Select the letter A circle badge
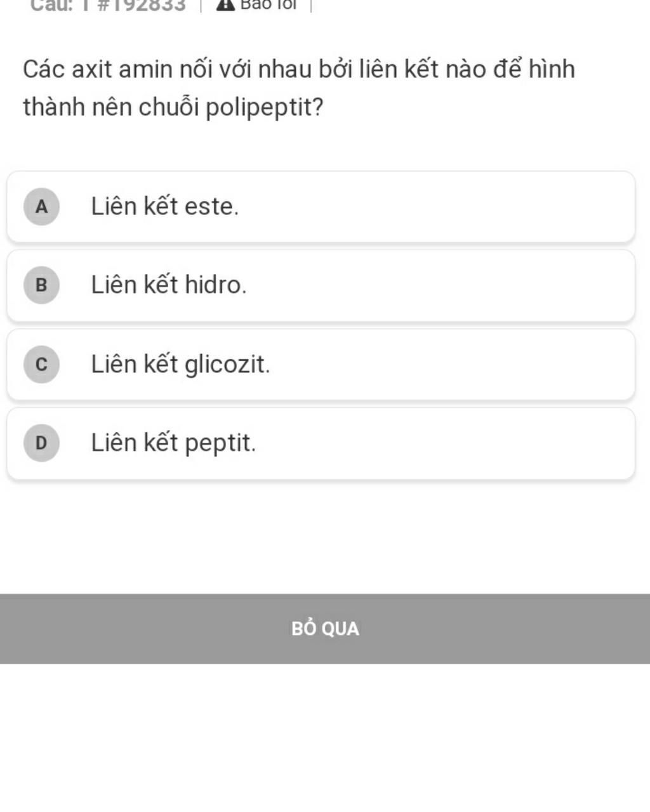This screenshot has height=812, width=650. coord(41,207)
